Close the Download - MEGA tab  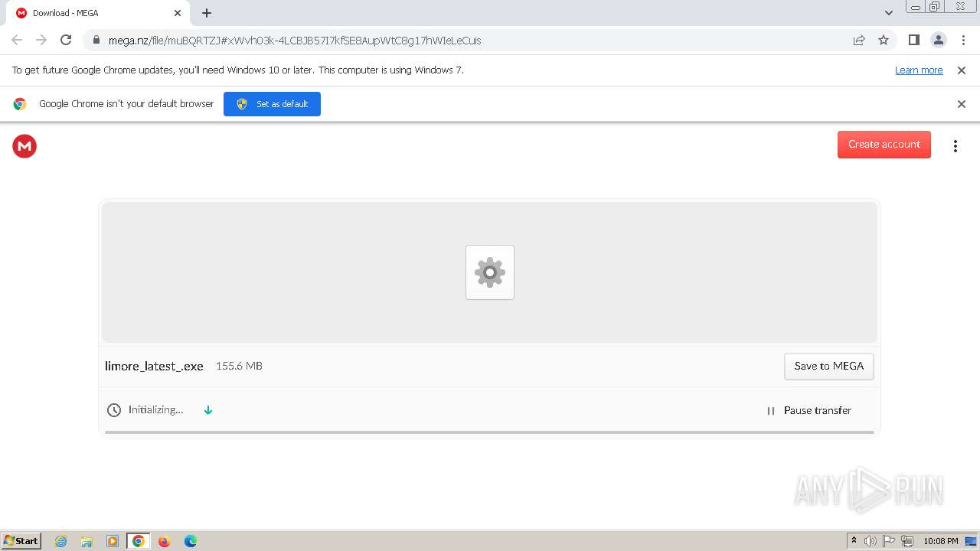click(x=178, y=13)
